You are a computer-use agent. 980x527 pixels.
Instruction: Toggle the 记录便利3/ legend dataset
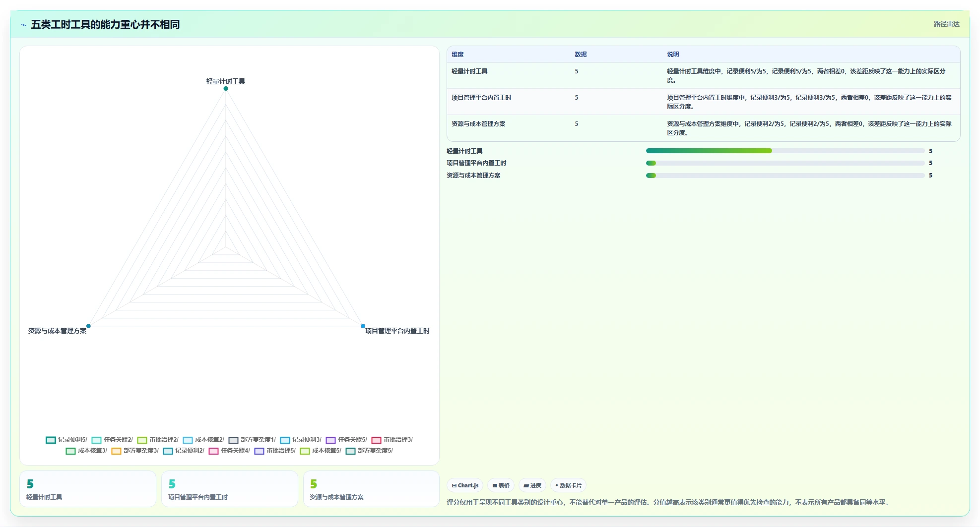[301, 440]
